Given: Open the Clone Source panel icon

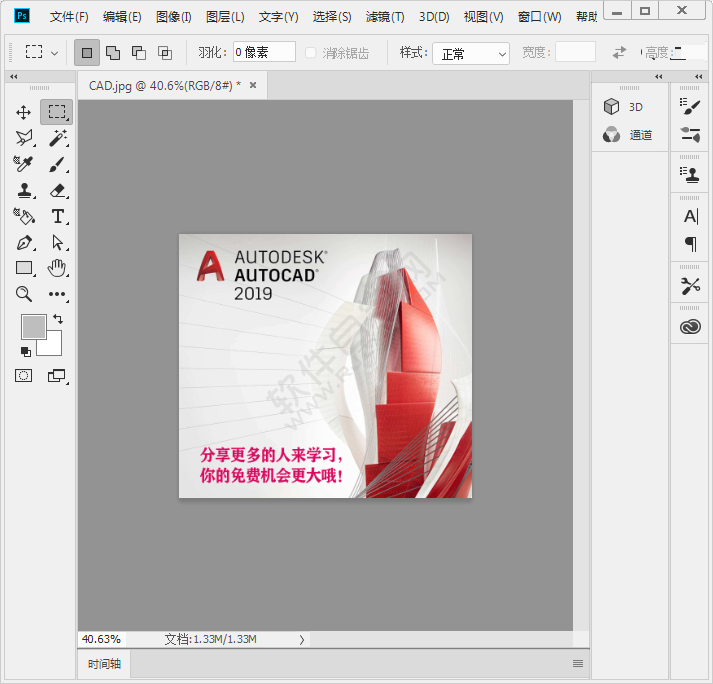Looking at the screenshot, I should tap(690, 175).
